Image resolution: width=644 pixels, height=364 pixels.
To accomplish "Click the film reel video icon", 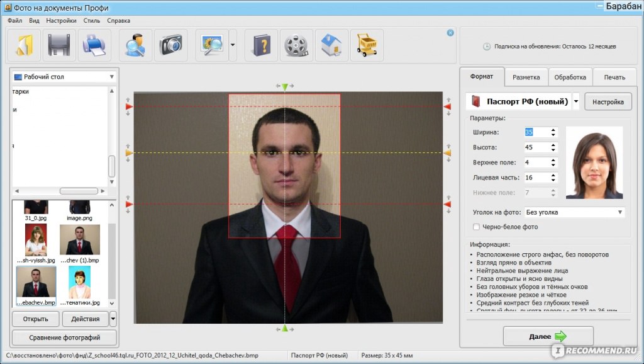I will point(297,45).
